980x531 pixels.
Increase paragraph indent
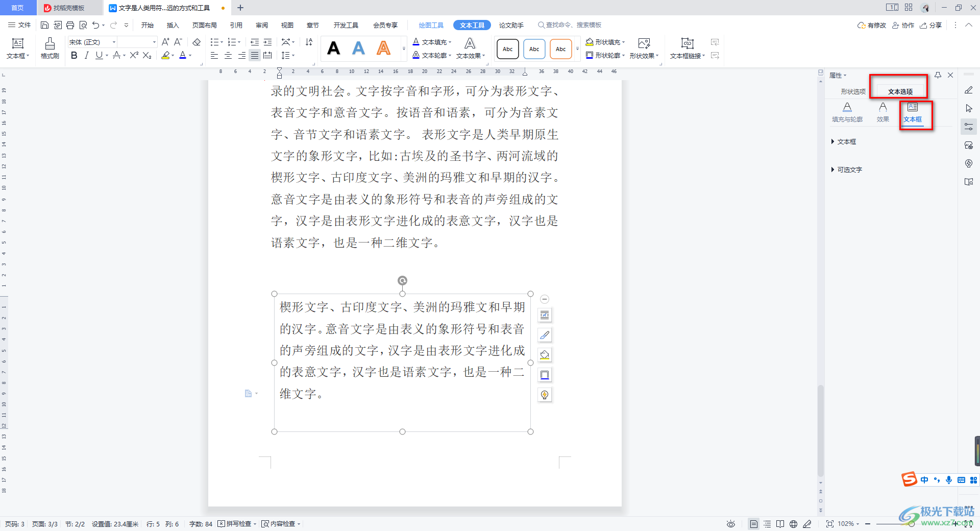coord(267,42)
